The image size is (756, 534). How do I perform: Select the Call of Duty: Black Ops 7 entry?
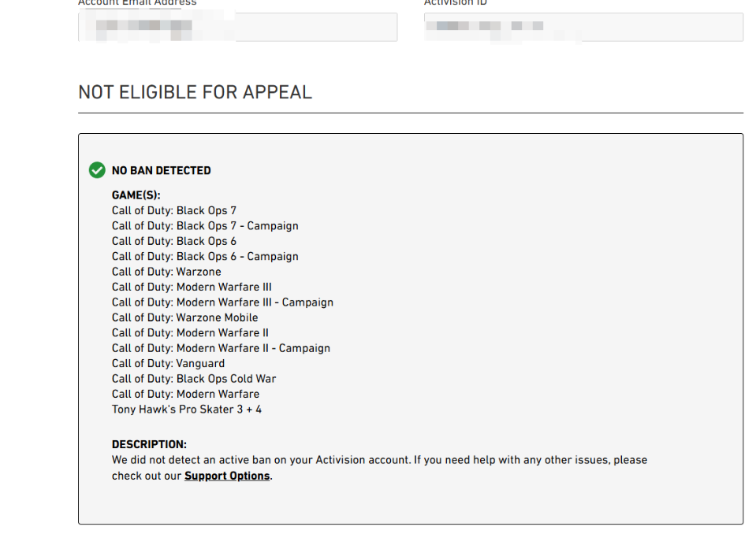(174, 210)
